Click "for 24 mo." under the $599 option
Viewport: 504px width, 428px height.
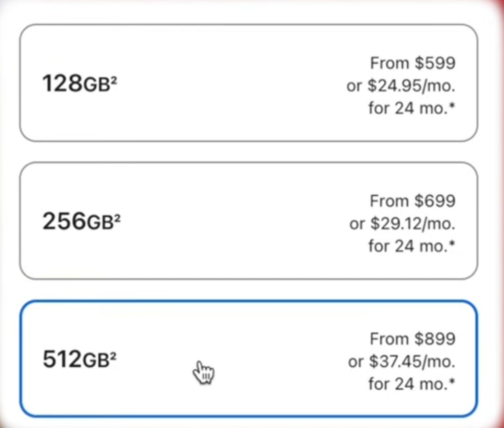click(x=408, y=108)
